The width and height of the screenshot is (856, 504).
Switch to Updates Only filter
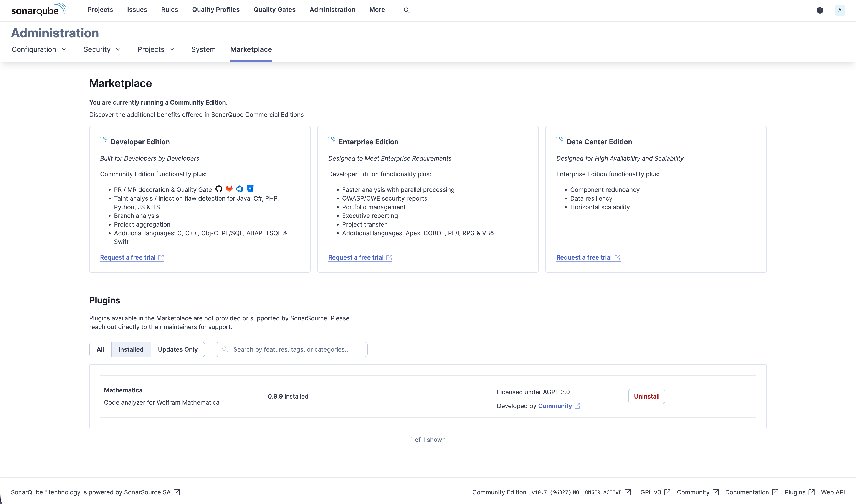pos(178,349)
